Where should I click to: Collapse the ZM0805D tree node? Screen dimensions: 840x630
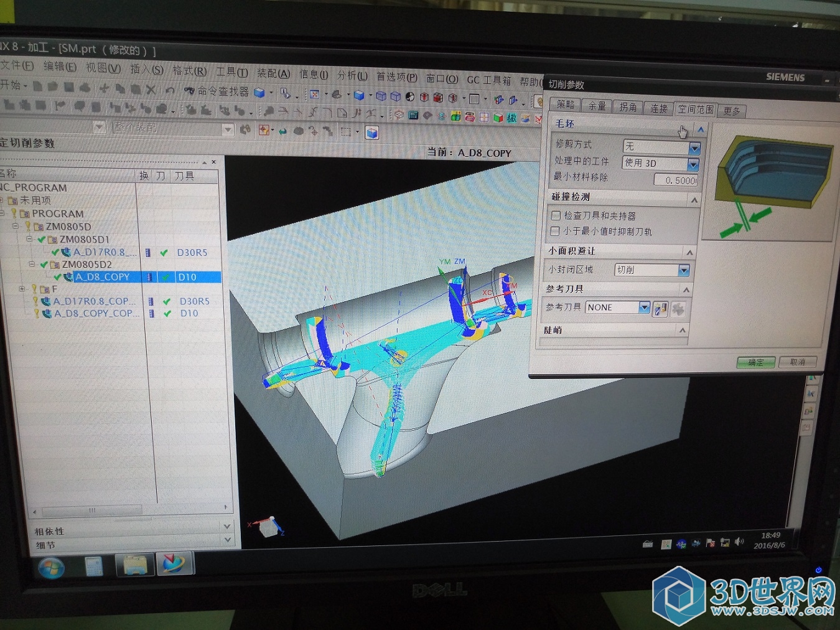point(16,226)
